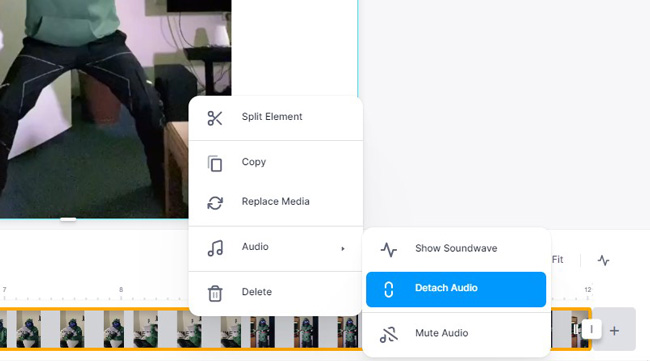
Task: Click the soundwave icon beside Show Soundwave
Action: tap(388, 250)
